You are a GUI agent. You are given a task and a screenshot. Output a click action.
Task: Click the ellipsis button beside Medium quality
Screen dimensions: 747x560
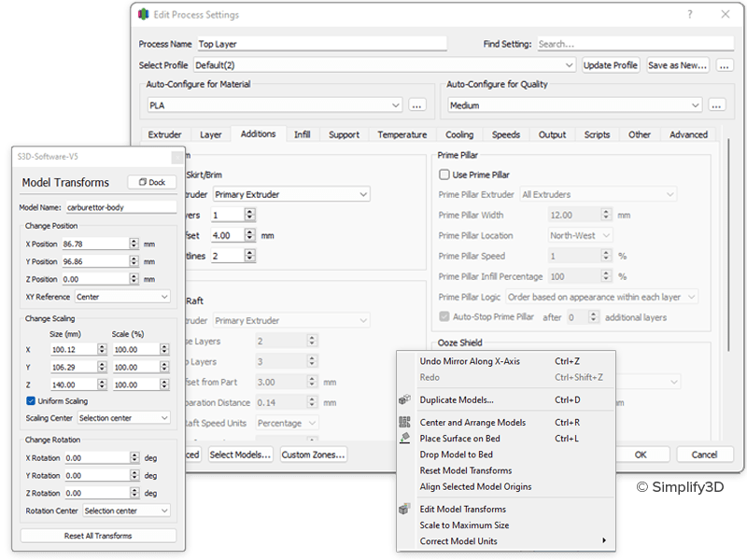point(716,105)
